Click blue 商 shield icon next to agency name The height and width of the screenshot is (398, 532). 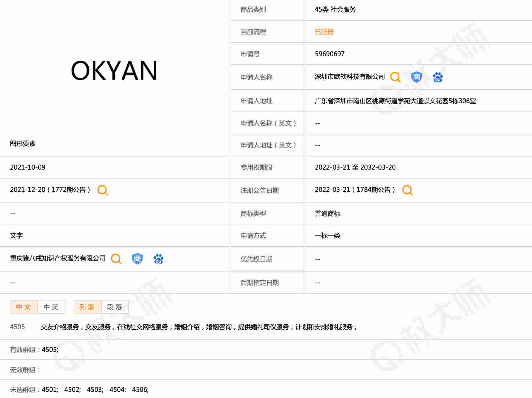click(137, 259)
